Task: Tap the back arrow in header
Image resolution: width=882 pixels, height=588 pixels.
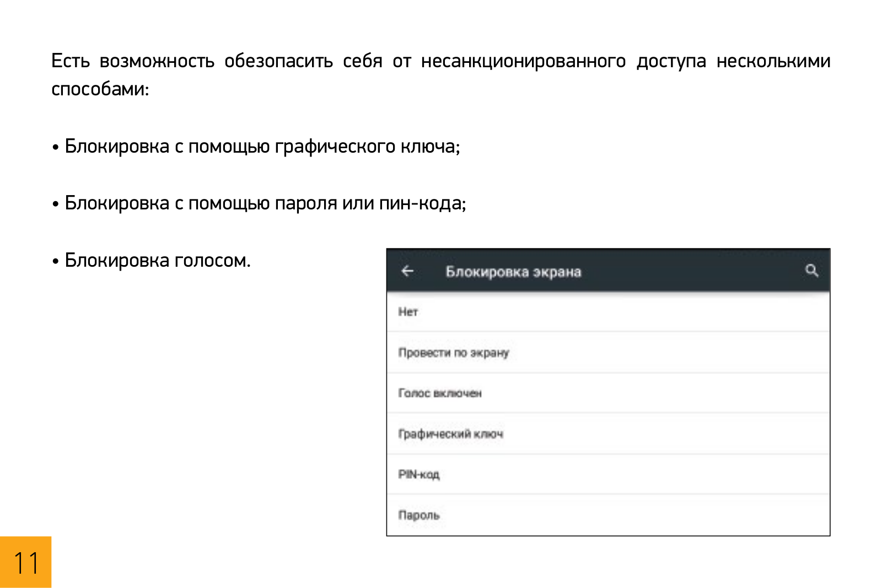Action: (407, 271)
